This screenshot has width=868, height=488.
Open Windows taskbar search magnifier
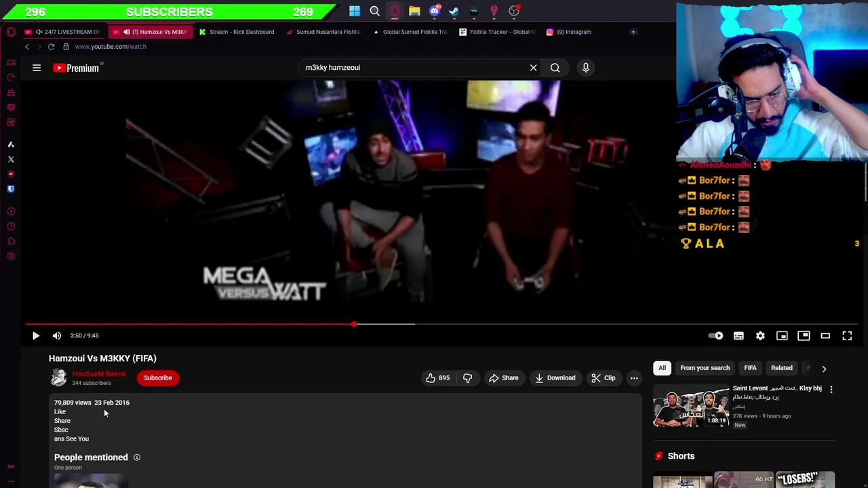click(374, 11)
